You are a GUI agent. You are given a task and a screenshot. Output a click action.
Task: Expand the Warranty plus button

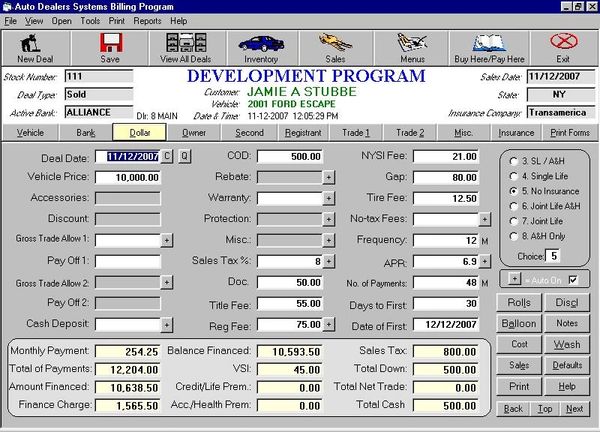329,198
